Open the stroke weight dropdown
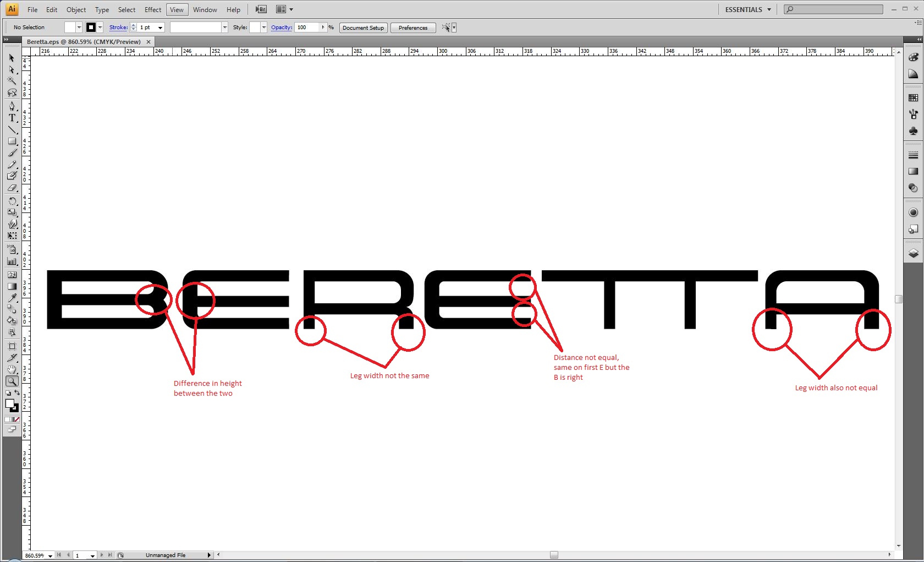 pos(161,28)
